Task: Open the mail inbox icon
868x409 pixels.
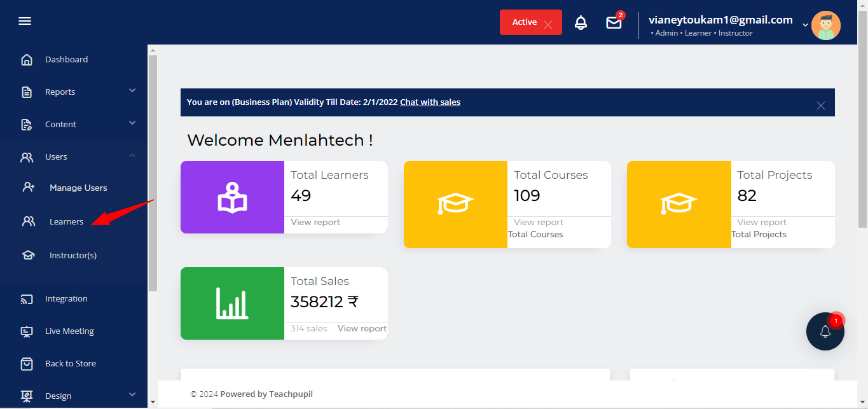Action: pos(614,23)
